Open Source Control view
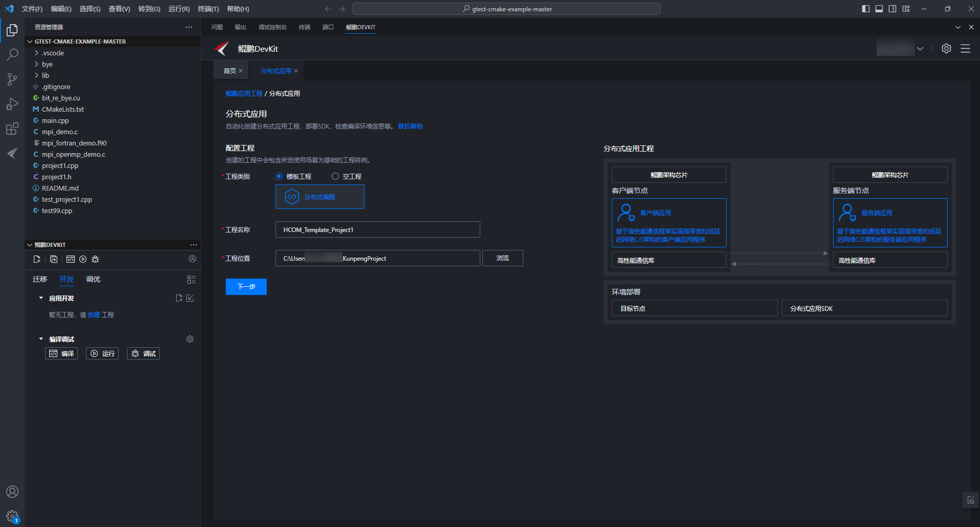 pyautogui.click(x=12, y=79)
